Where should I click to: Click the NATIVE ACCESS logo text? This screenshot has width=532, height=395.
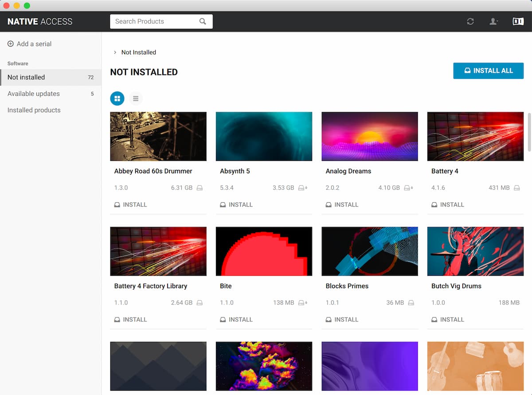pyautogui.click(x=40, y=21)
